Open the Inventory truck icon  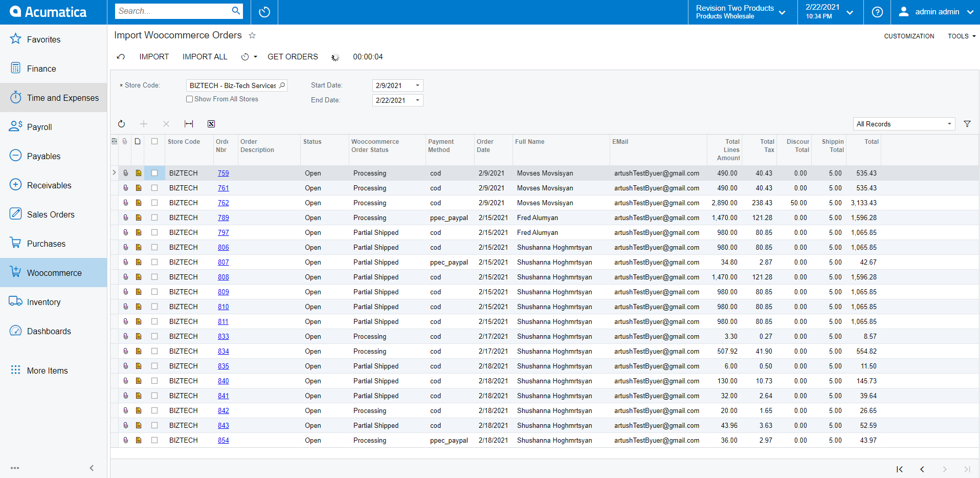16,301
